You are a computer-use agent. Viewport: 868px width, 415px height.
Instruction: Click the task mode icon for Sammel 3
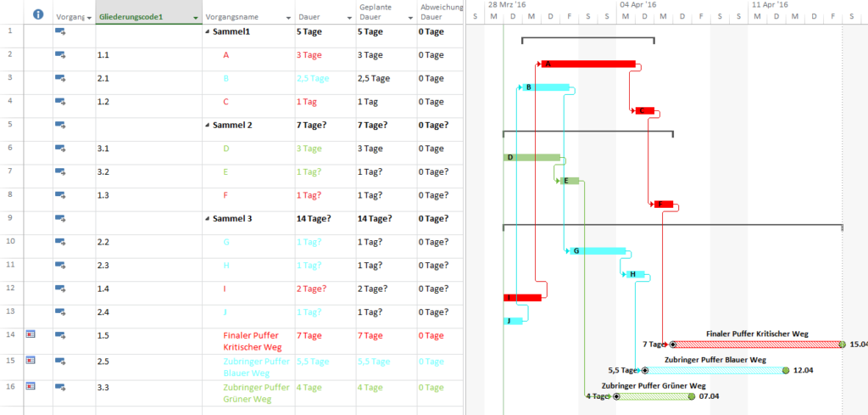pyautogui.click(x=60, y=218)
